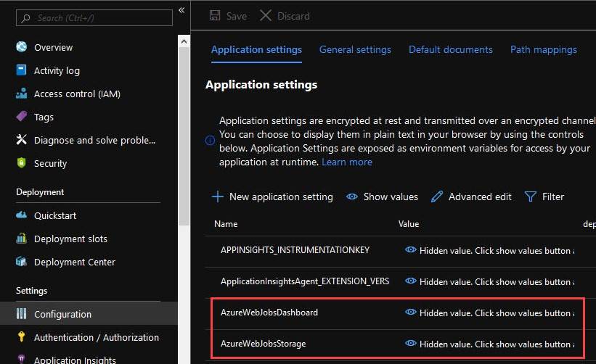Select the AzureWebJobsStorage setting name
The width and height of the screenshot is (596, 364).
(263, 343)
